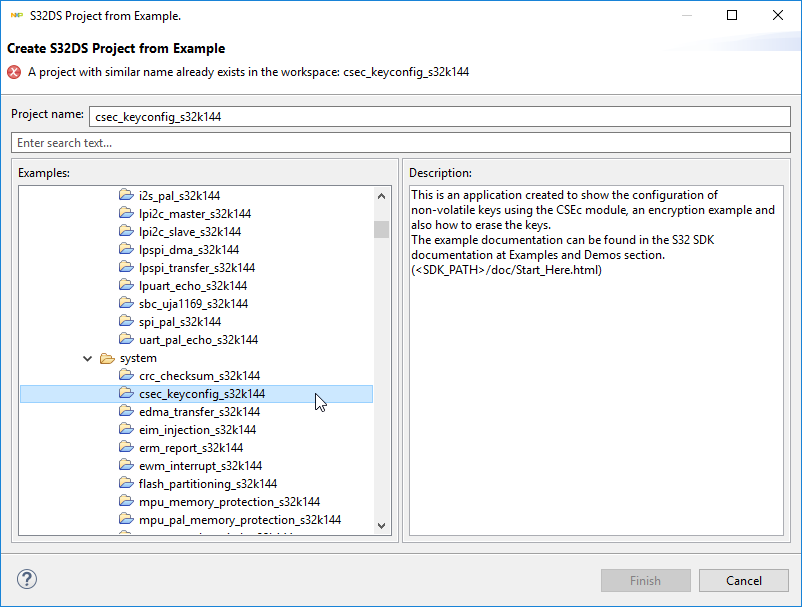Screen dimensions: 802x607
Task: Click the help question mark icon
Action: [27, 580]
